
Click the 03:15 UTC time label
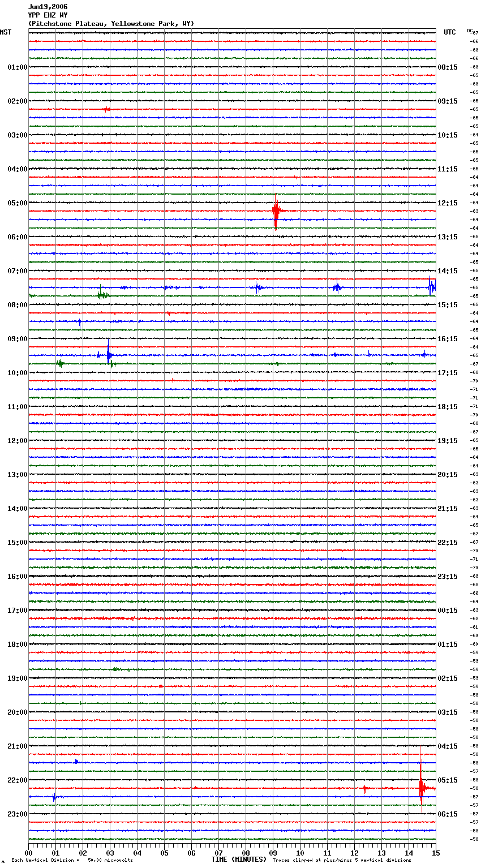[x=448, y=712]
